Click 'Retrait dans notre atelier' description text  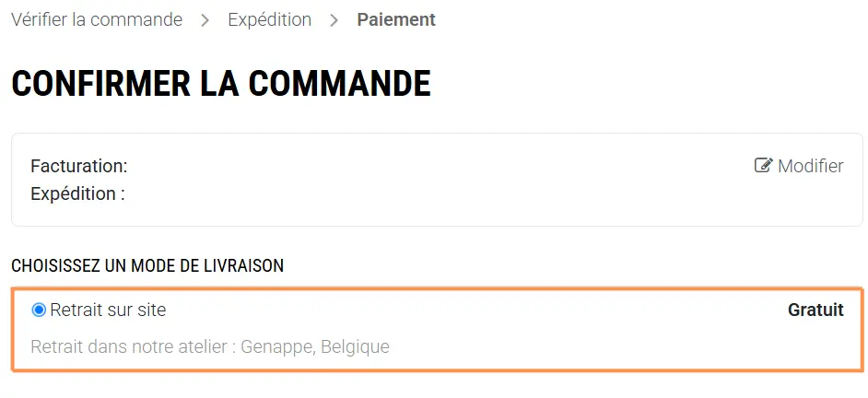(x=129, y=347)
